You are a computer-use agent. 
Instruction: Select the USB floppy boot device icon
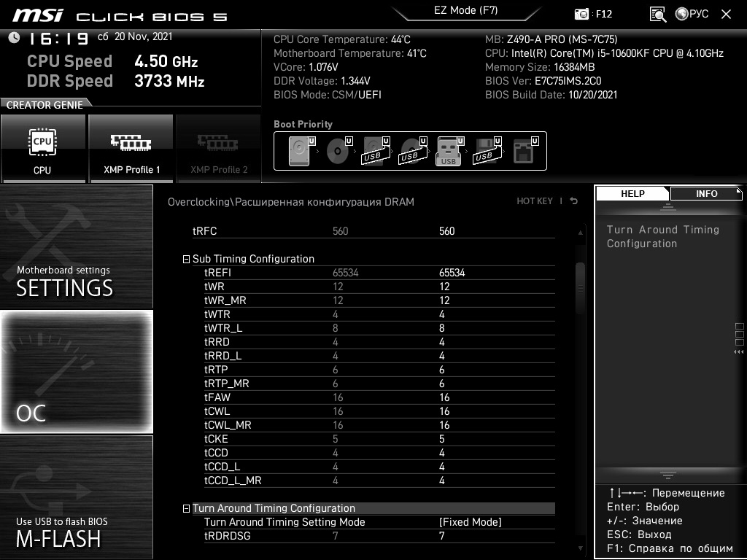486,151
